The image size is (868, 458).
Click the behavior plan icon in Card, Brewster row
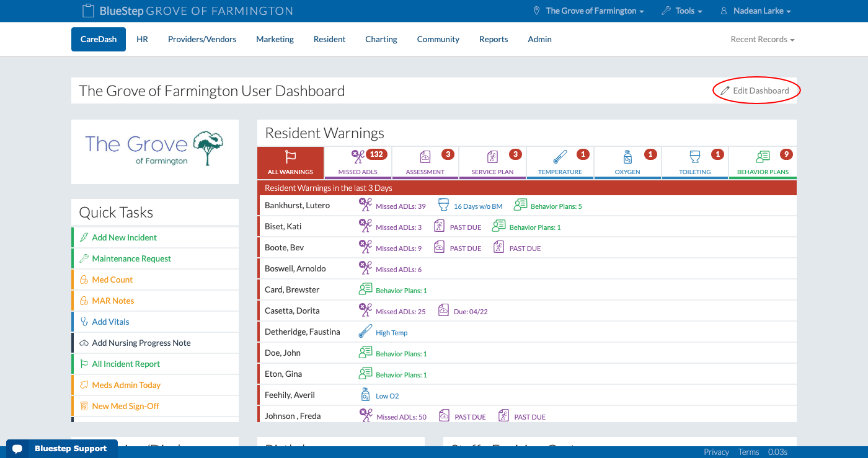pyautogui.click(x=366, y=289)
